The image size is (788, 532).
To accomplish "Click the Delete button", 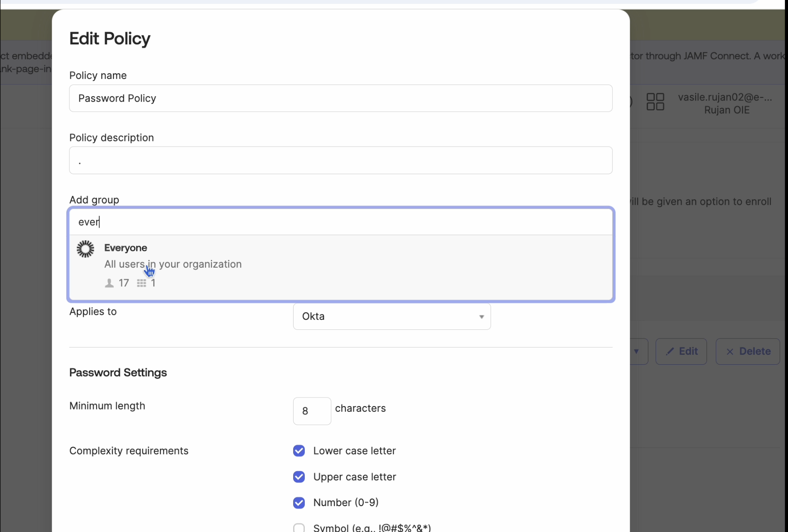I will click(x=747, y=351).
